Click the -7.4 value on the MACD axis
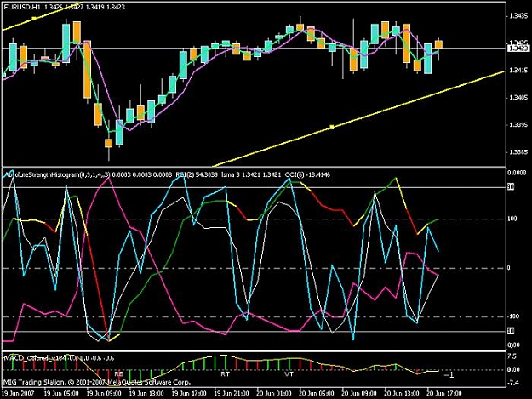The image size is (532, 399). [x=513, y=383]
